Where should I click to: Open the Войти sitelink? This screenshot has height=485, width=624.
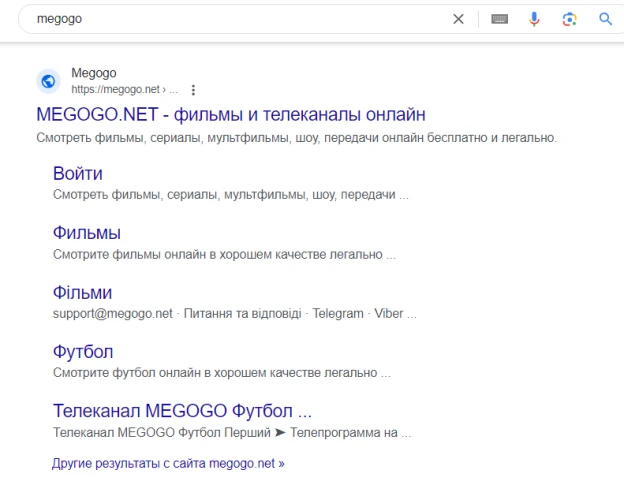[78, 173]
